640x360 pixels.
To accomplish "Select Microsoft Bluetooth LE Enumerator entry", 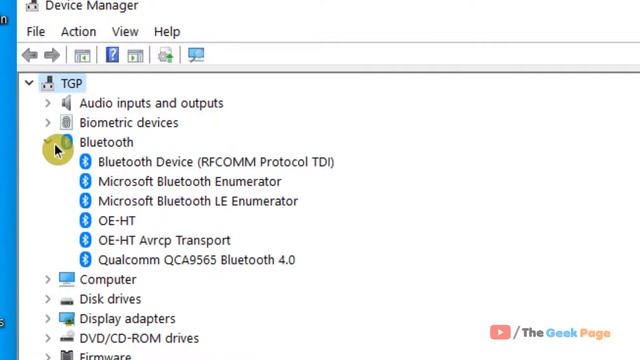I will 198,201.
